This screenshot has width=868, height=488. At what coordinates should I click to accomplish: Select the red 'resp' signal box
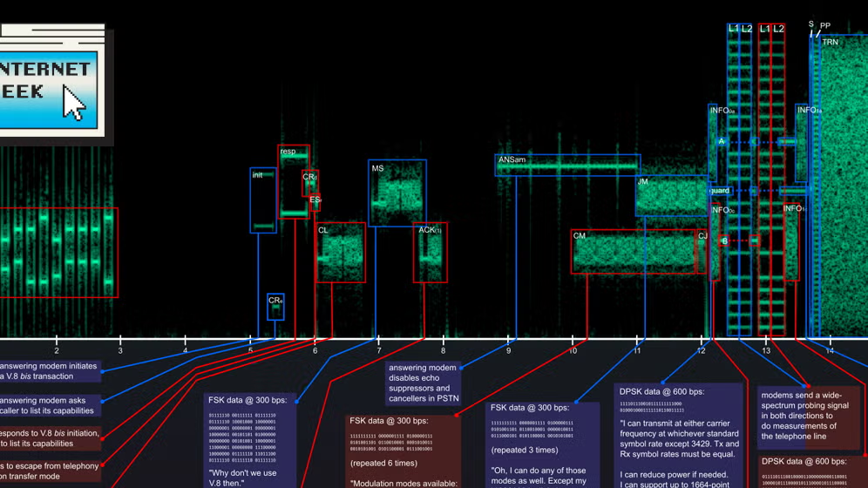pos(293,181)
